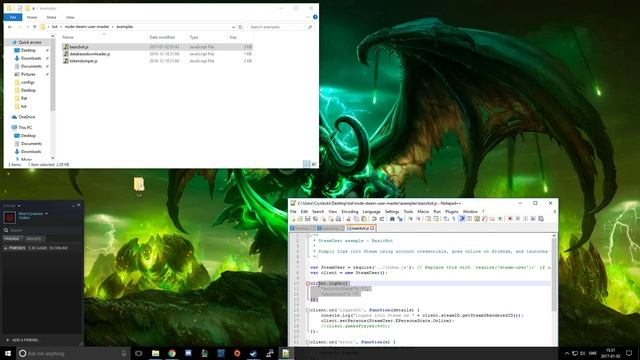Screen dimensions: 640x360
Task: Open persona status dropdown next to username
Action: [46, 213]
